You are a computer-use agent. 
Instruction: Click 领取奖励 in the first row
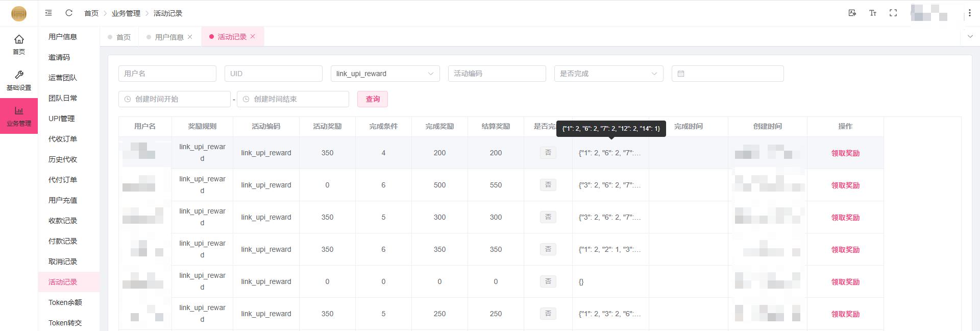845,153
